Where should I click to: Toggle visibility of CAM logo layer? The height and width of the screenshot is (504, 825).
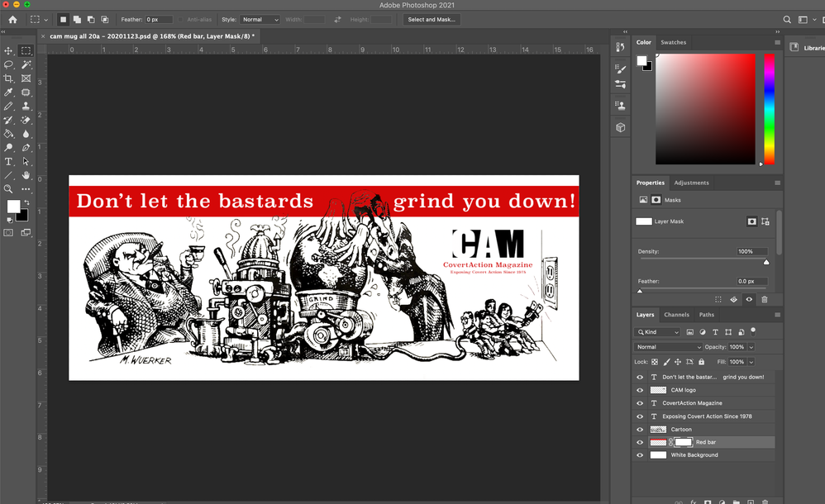pos(639,390)
